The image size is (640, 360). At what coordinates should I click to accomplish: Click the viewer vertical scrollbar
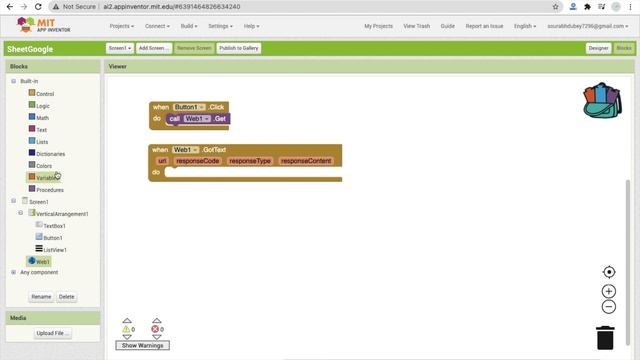(x=628, y=263)
